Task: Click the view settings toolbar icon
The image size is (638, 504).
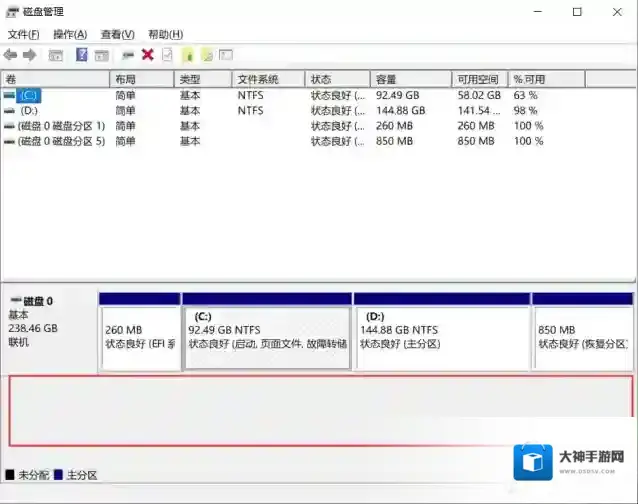Action: pyautogui.click(x=226, y=55)
